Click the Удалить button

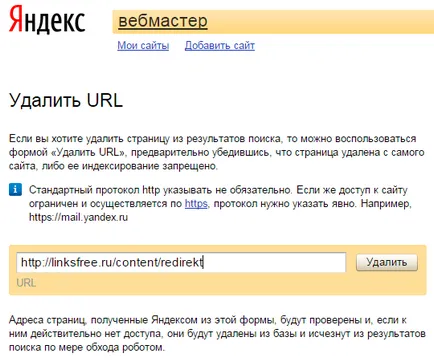[387, 262]
